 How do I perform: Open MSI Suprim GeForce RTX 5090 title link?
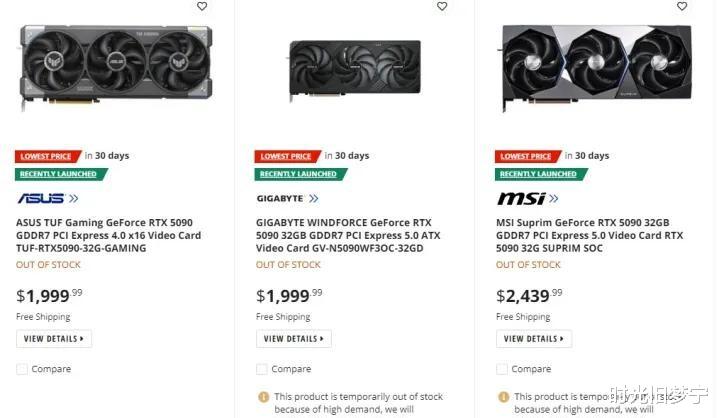(590, 235)
